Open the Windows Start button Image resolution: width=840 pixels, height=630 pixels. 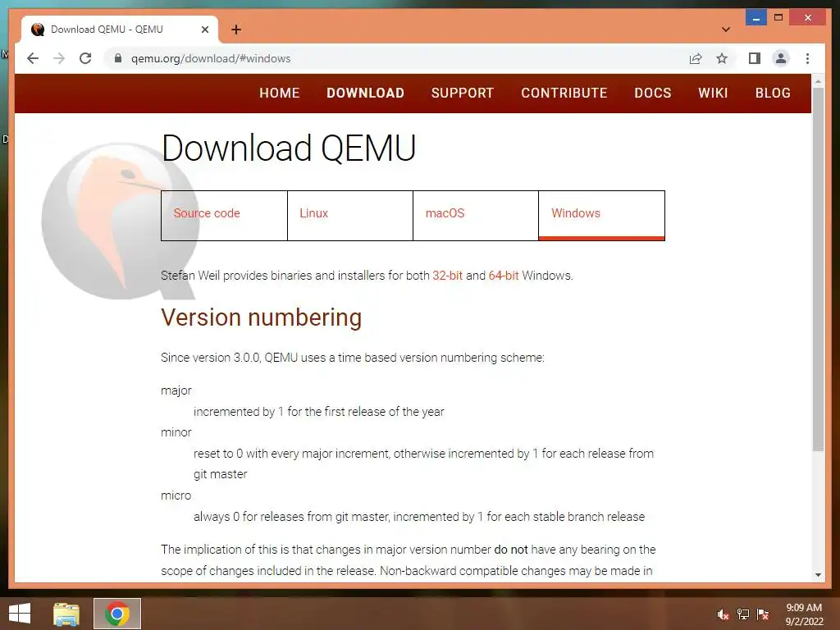[20, 614]
